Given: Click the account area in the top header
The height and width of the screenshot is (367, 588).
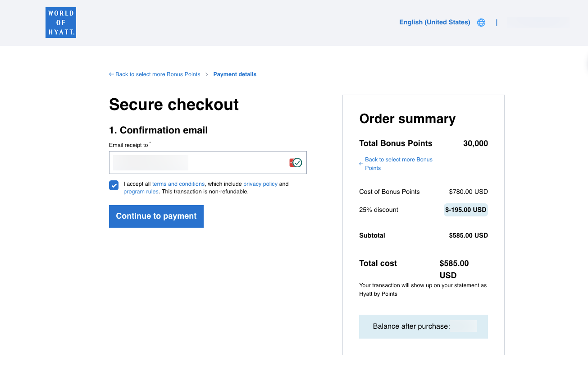Looking at the screenshot, I should coord(538,22).
